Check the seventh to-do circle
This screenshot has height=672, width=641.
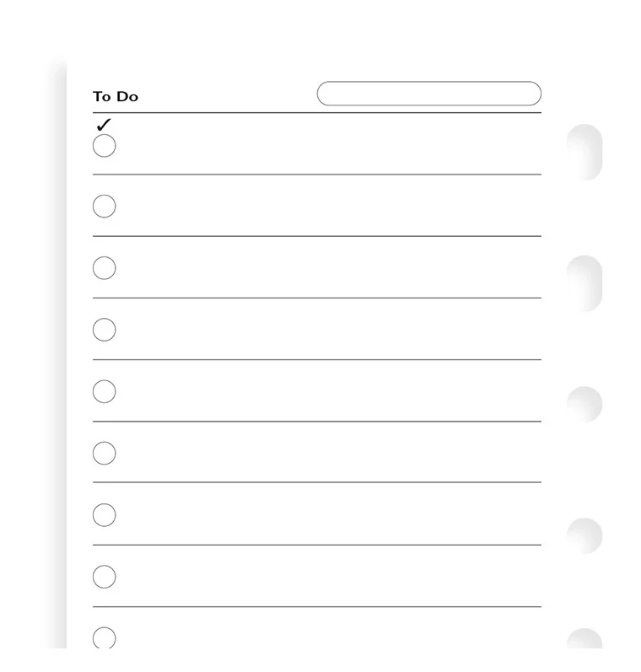pos(104,515)
